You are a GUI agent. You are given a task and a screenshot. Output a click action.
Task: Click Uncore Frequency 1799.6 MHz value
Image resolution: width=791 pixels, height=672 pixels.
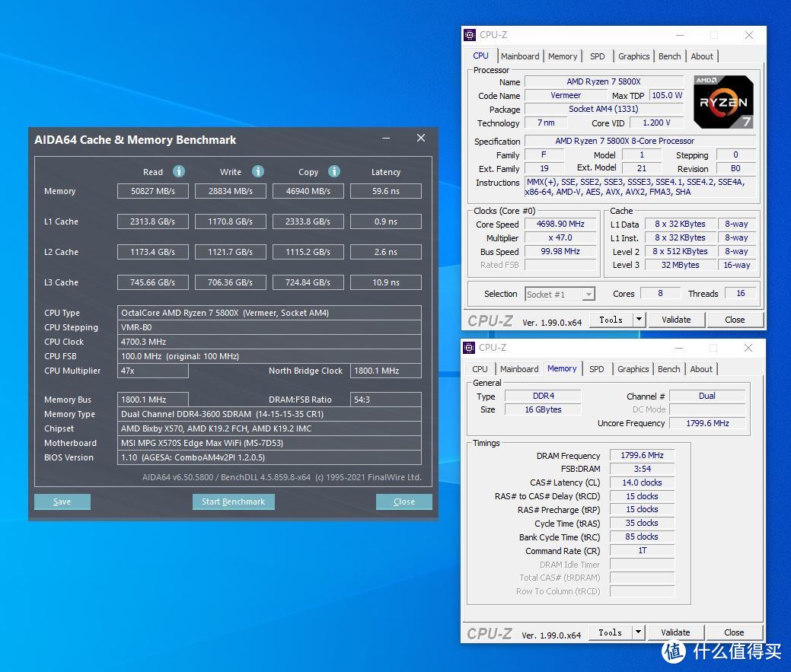707,423
